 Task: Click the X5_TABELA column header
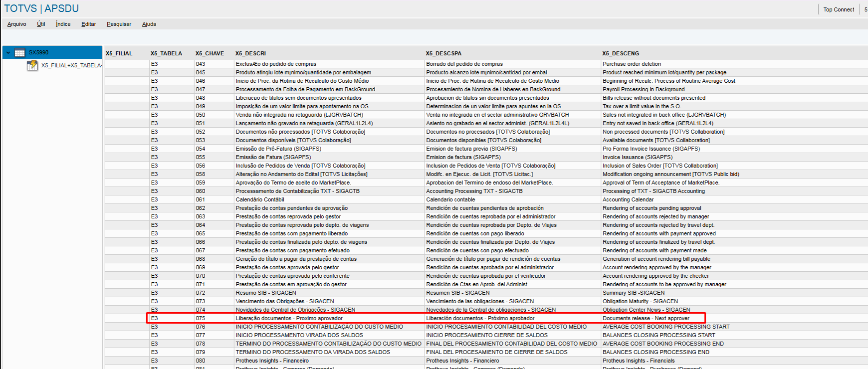[166, 53]
